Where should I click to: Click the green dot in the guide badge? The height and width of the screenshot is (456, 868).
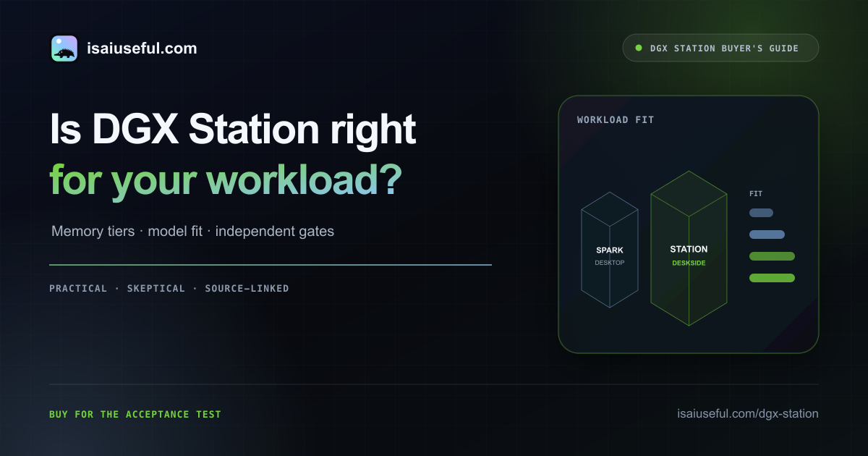[638, 48]
